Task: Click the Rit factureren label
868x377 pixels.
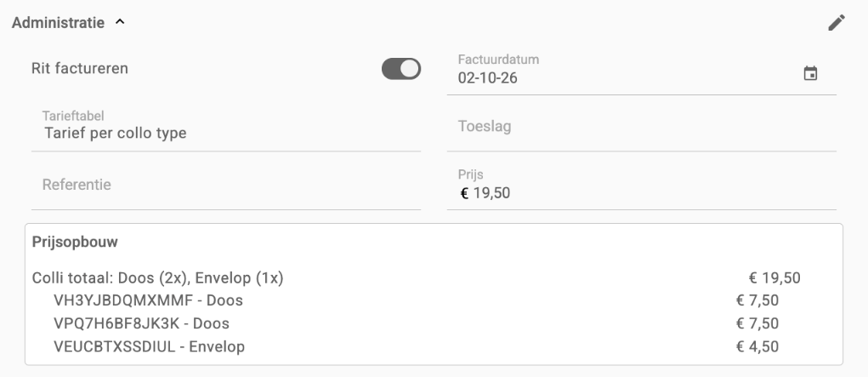Action: click(80, 69)
